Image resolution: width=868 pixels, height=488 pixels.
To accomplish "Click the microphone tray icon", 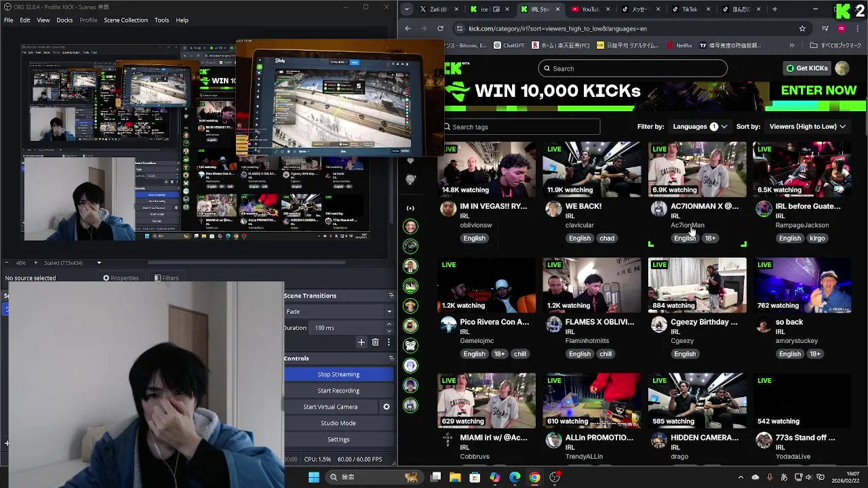I will pyautogui.click(x=770, y=477).
